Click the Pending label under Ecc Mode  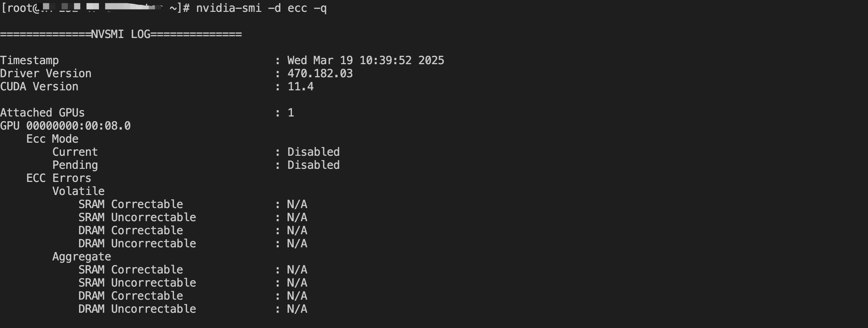75,165
